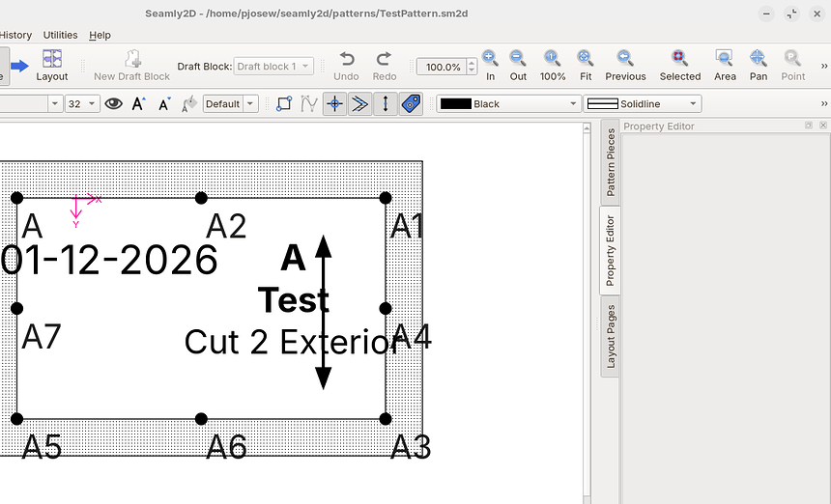Switch to Layout mode

(x=52, y=65)
